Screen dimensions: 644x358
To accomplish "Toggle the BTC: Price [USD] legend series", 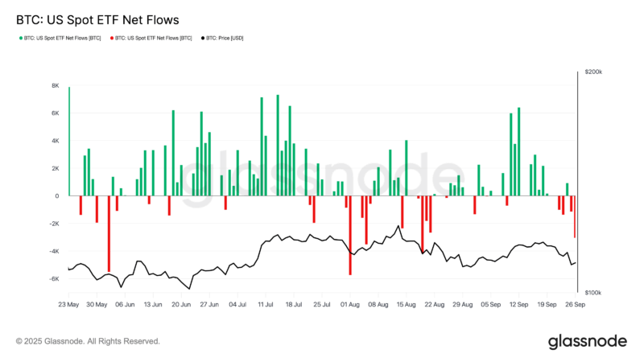I will coord(225,38).
